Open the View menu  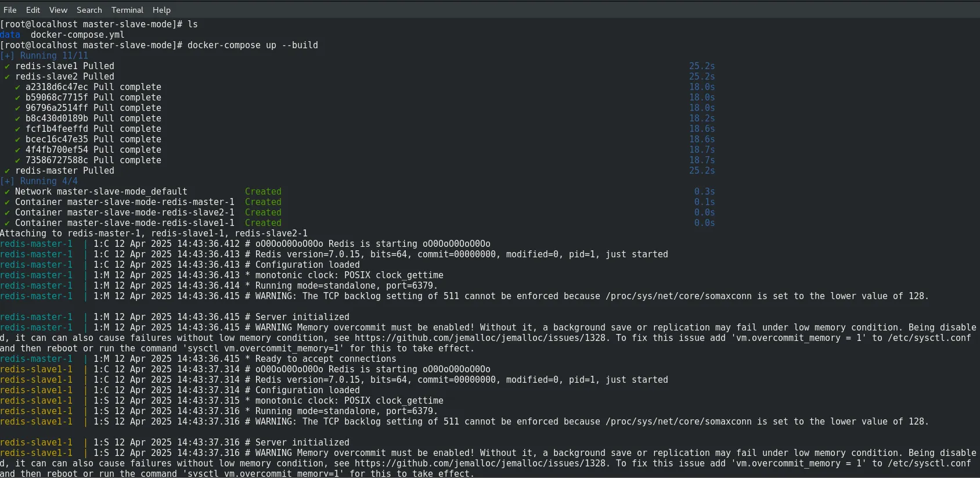click(x=58, y=10)
